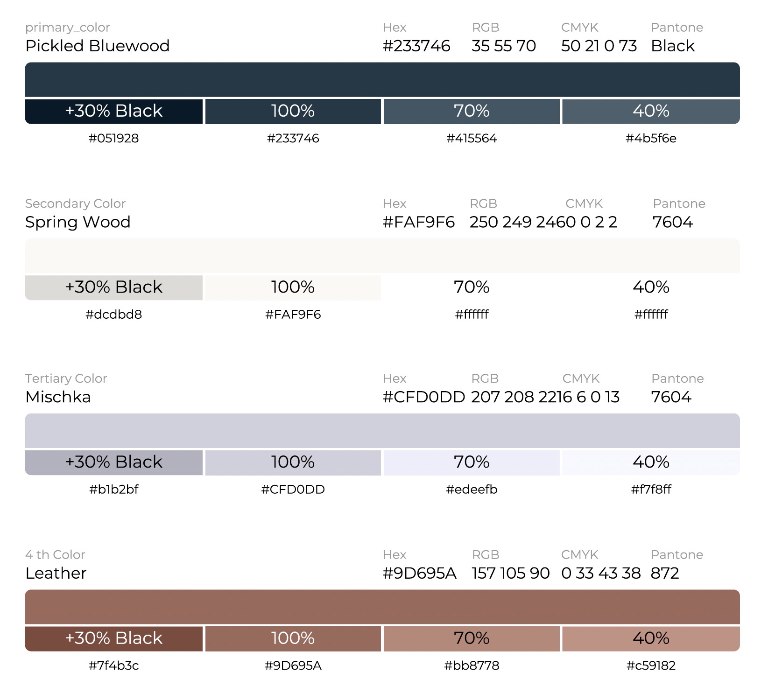This screenshot has width=775, height=700.
Task: Click header hex value #FAF9F6
Action: tap(418, 222)
